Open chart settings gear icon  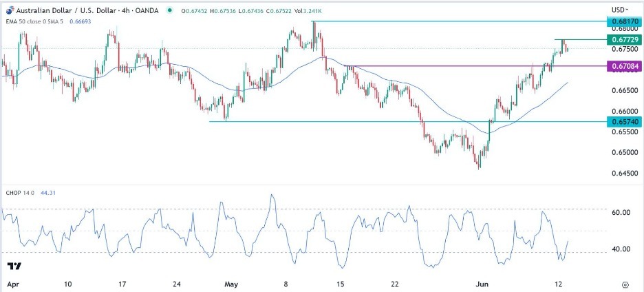625,284
